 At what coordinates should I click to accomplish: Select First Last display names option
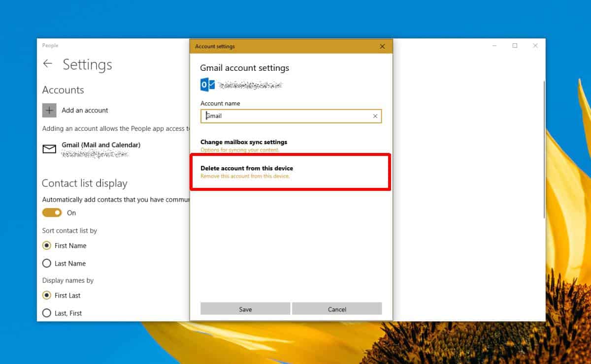pos(47,295)
